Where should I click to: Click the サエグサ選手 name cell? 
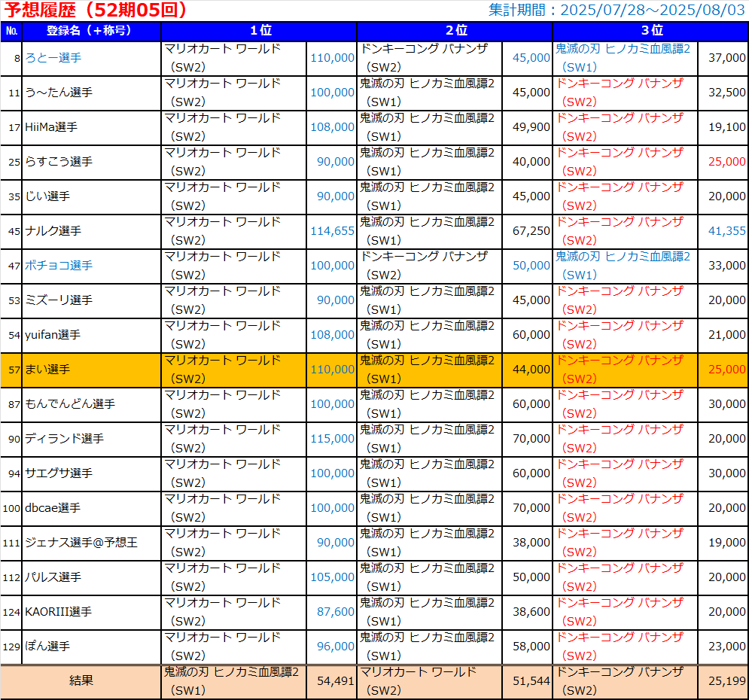[91, 473]
